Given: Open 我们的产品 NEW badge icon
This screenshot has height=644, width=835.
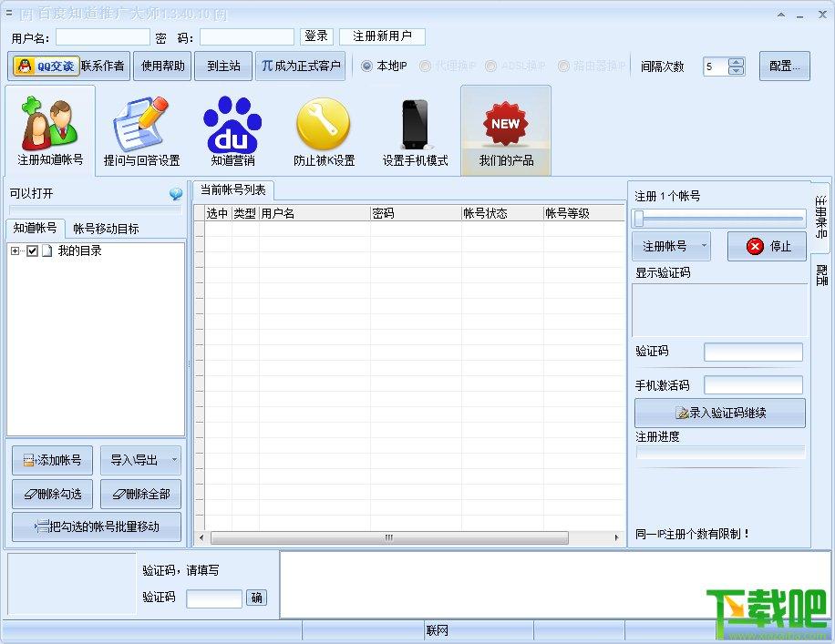Looking at the screenshot, I should point(506,131).
